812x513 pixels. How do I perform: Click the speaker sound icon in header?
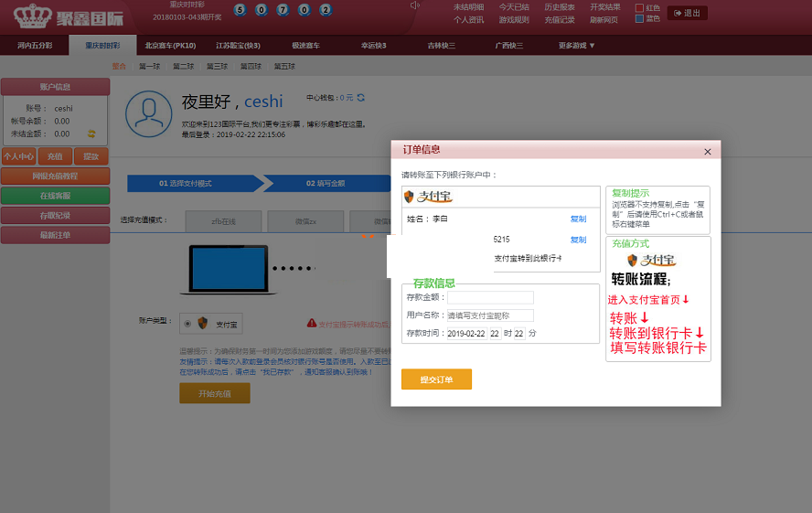414,5
